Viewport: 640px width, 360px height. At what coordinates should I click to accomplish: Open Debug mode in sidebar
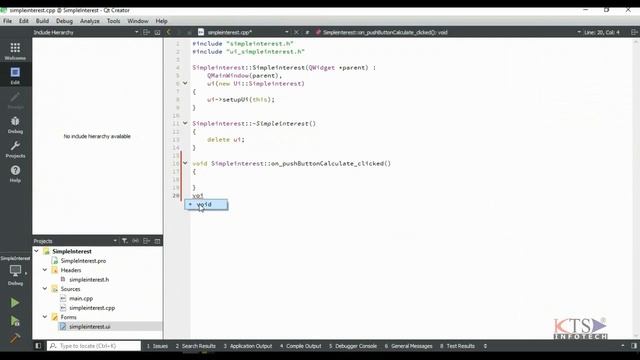pyautogui.click(x=15, y=124)
